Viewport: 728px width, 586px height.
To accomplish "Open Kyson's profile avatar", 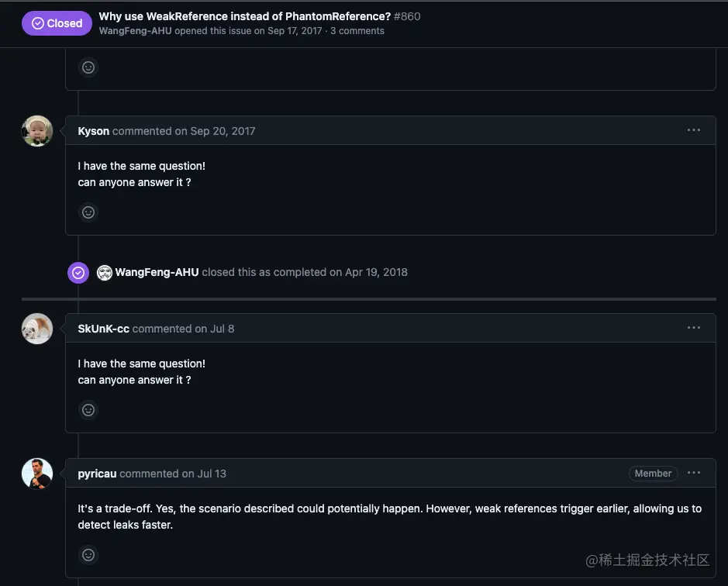I will [x=37, y=131].
